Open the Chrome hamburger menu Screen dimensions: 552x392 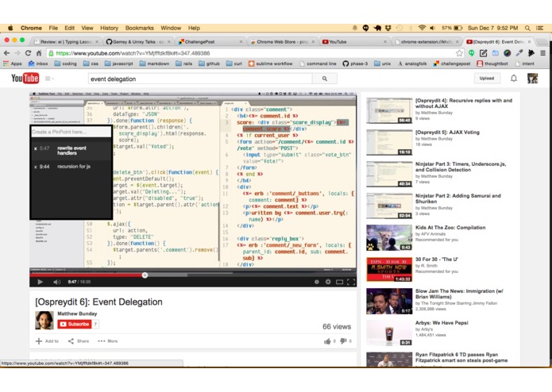point(542,53)
